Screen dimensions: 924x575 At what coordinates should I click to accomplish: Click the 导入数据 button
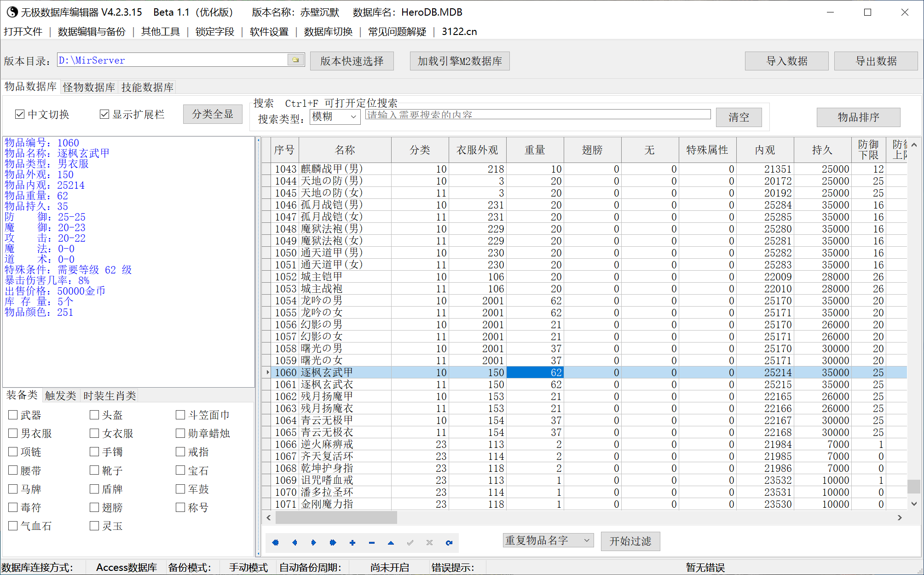click(x=787, y=61)
